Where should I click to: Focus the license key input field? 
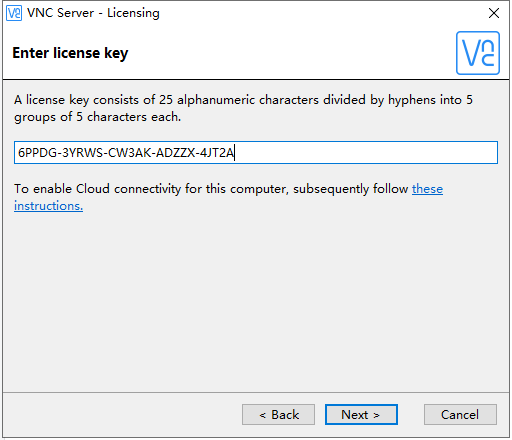click(x=256, y=153)
